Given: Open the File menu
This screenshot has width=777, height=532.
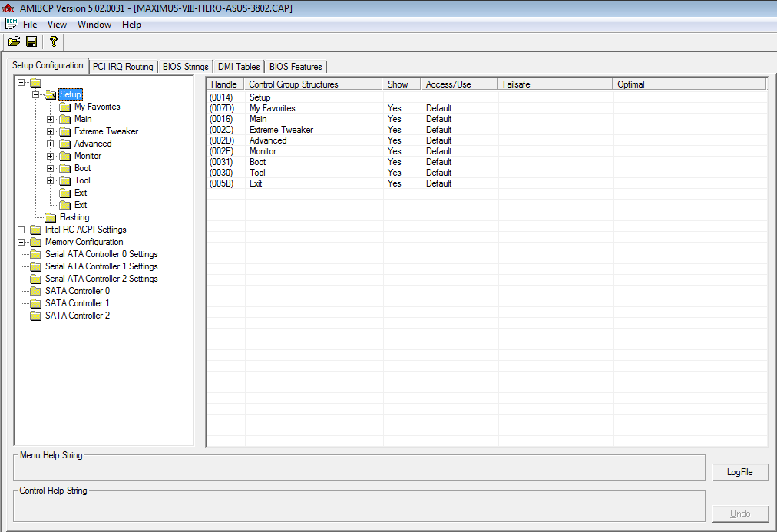Looking at the screenshot, I should point(30,25).
